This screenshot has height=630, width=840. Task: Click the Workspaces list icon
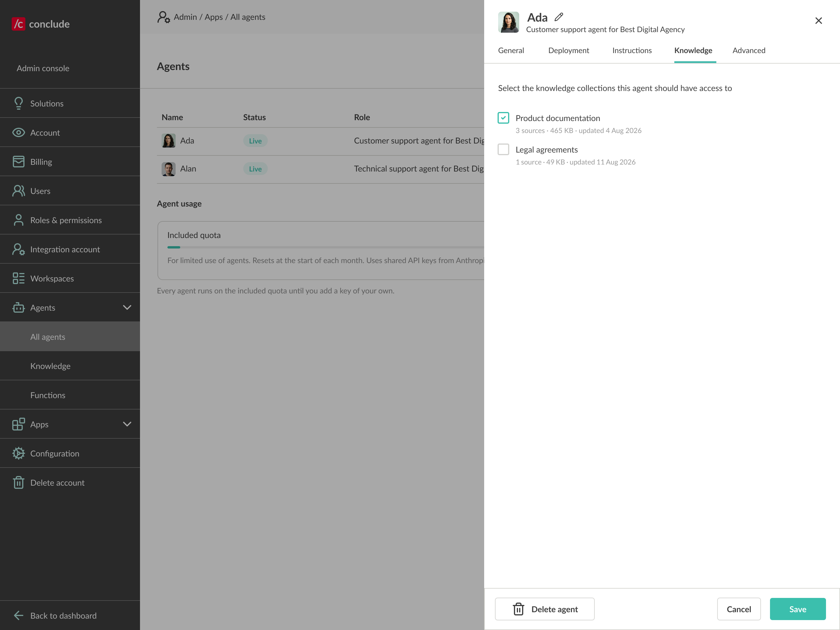pyautogui.click(x=18, y=278)
